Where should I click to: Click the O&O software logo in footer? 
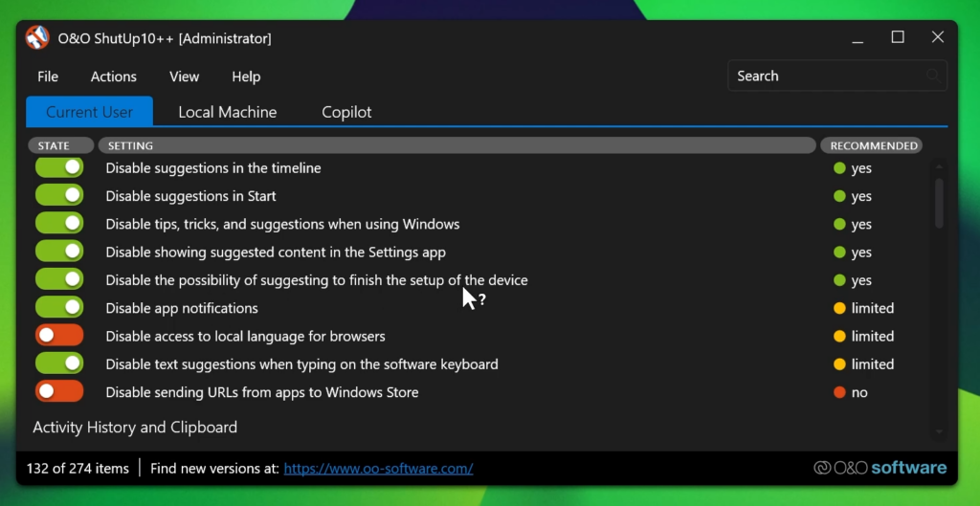click(880, 468)
